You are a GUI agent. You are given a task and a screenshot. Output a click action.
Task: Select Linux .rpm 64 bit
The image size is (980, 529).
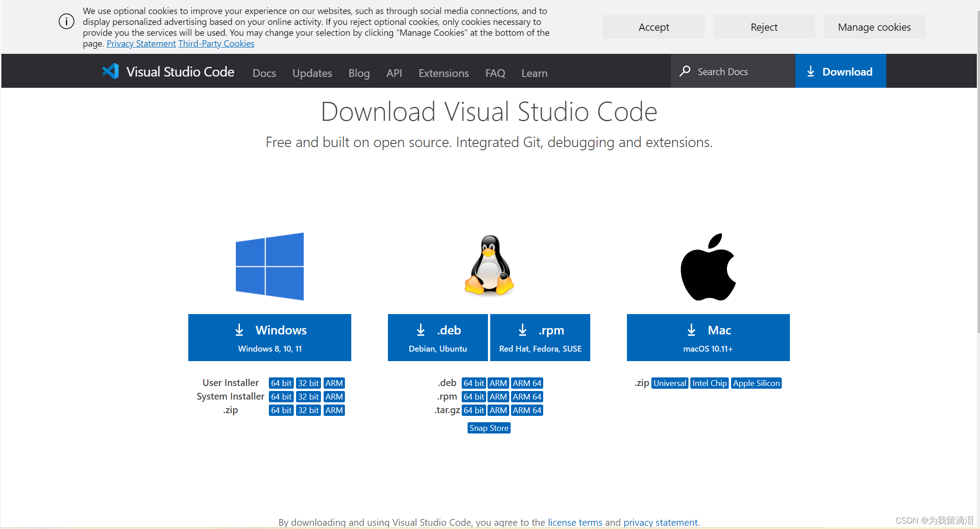tap(473, 396)
